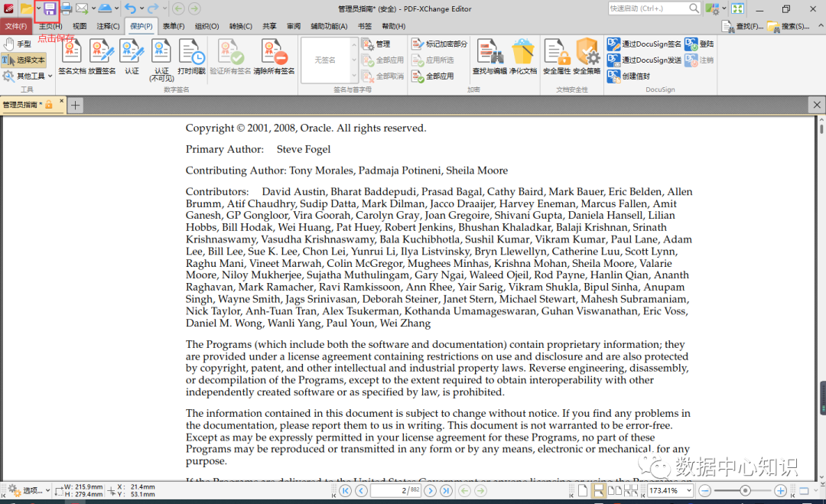Zoom out with the minus button
Screen dimensions: 826x504
click(x=705, y=491)
